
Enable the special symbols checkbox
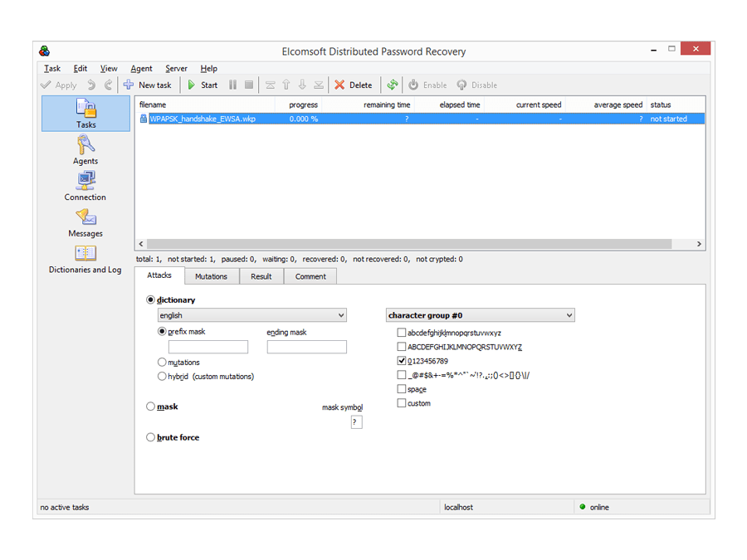point(402,375)
